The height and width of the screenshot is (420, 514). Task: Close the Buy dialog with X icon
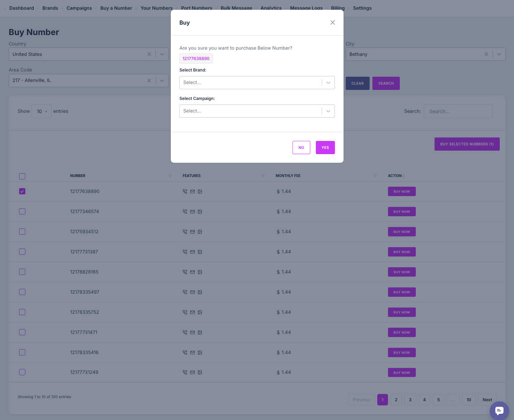coord(332,23)
